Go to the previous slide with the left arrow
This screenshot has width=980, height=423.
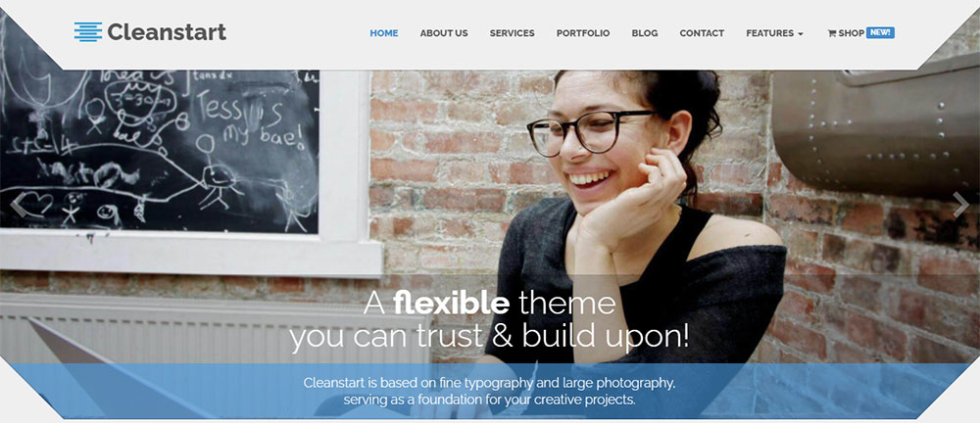click(x=19, y=205)
